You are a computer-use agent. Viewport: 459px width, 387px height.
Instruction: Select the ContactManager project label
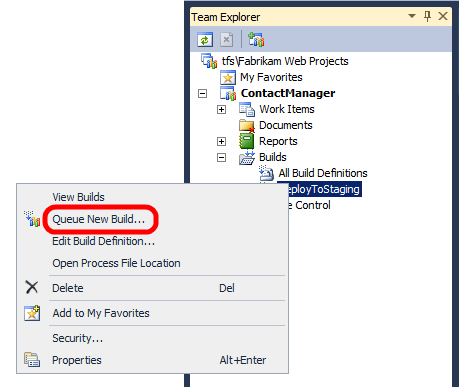coord(288,93)
